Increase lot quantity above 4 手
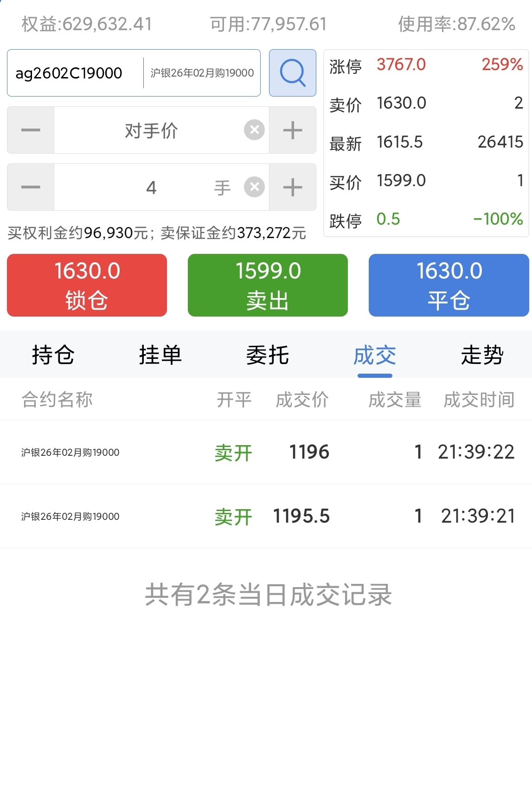This screenshot has height=803, width=532. pyautogui.click(x=293, y=187)
